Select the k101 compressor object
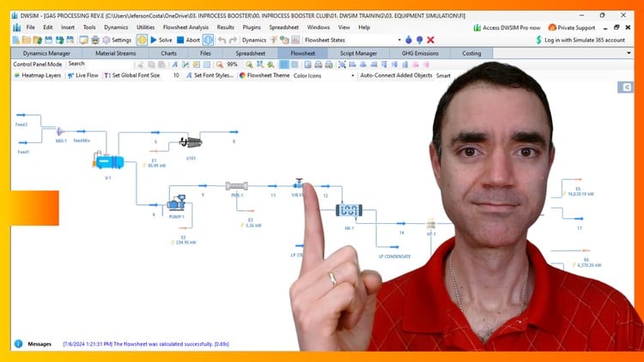This screenshot has height=362, width=644. point(190,142)
